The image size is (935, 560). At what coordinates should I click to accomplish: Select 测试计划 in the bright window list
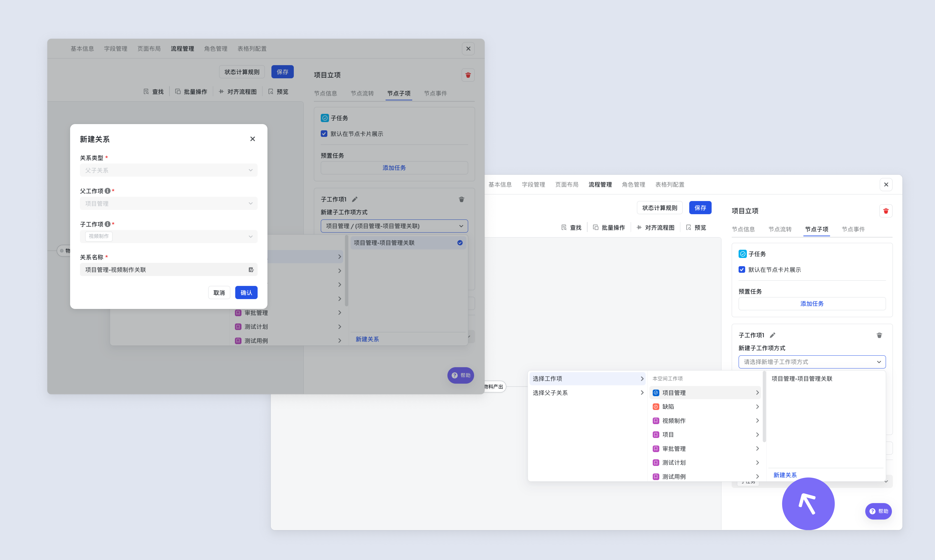tap(705, 463)
